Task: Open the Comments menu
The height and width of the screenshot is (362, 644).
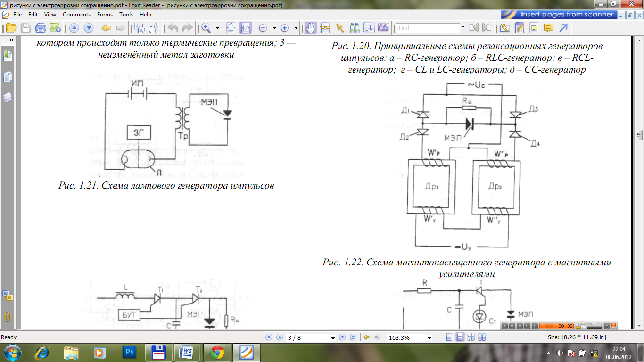Action: click(x=76, y=15)
